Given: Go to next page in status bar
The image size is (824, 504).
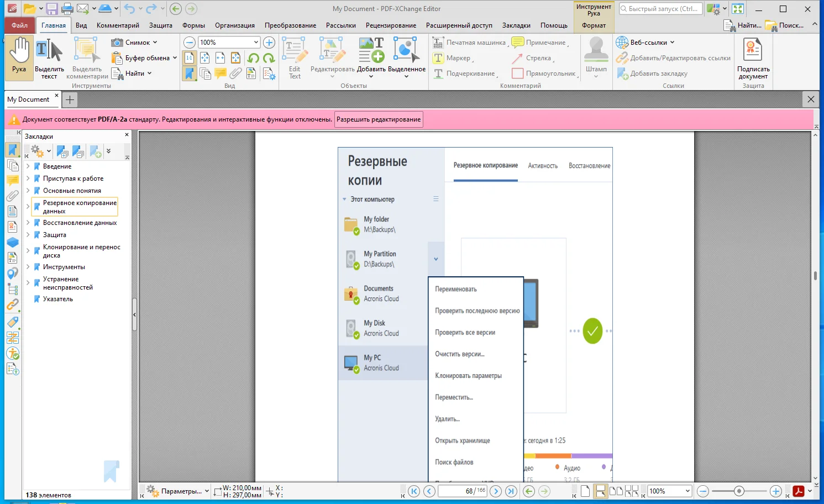Looking at the screenshot, I should 496,491.
